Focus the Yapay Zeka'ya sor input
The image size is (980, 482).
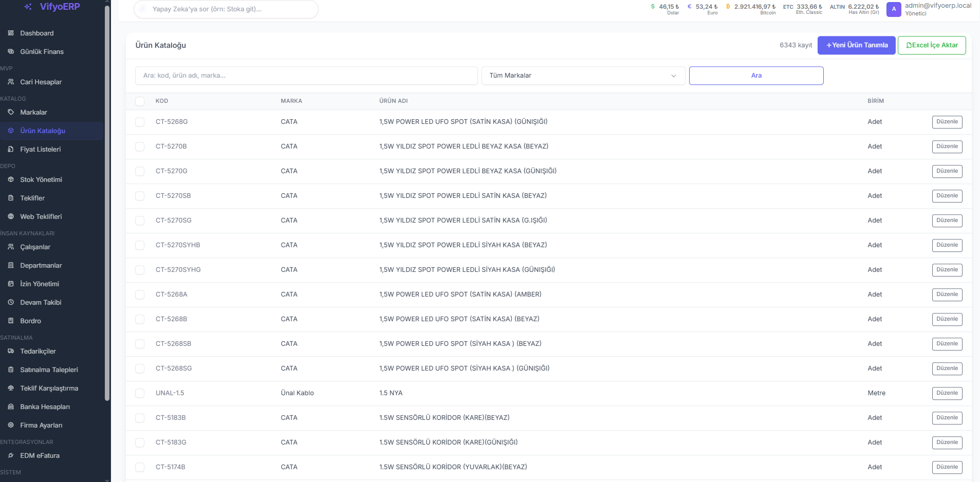[226, 9]
